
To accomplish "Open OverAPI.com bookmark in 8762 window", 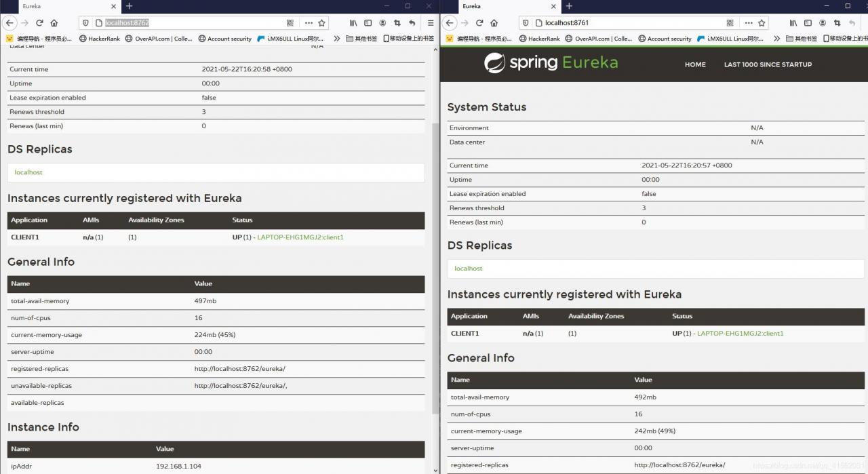I will point(159,39).
